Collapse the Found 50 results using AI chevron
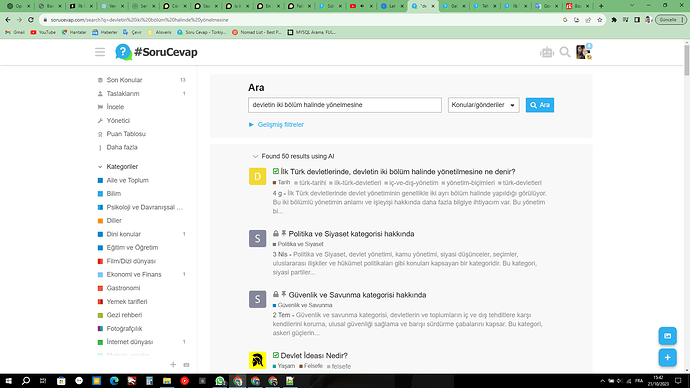 [255, 156]
